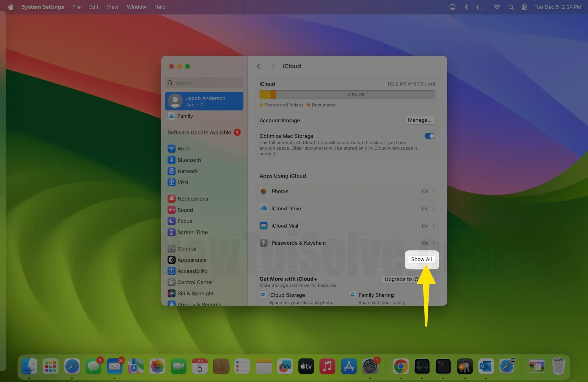This screenshot has width=588, height=382.
Task: Open Siri & Spotlight settings
Action: pyautogui.click(x=195, y=293)
